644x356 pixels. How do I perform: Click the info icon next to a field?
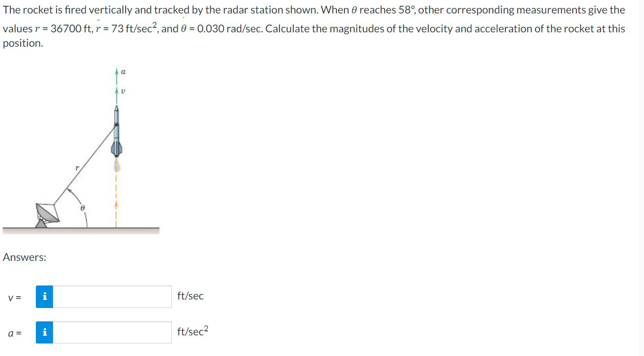click(44, 332)
